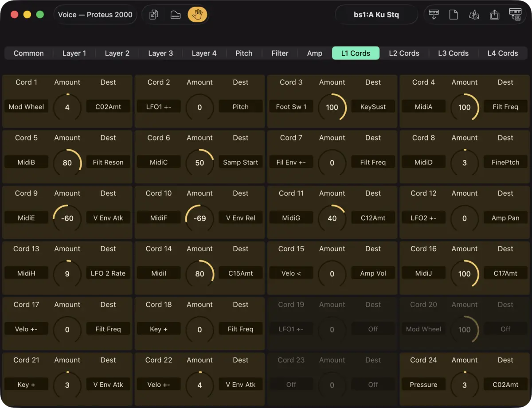Open Cord 1 destination dropdown C02Amt
Image resolution: width=532 pixels, height=408 pixels.
108,107
